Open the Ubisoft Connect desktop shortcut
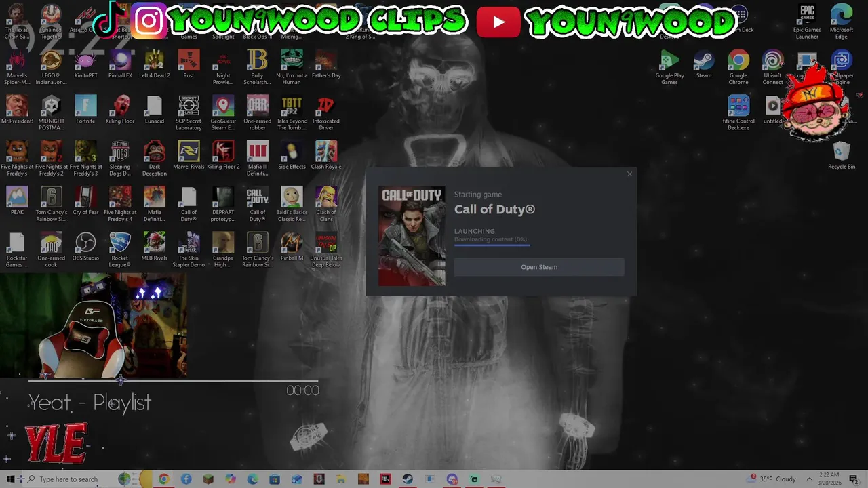Screen dimensions: 868x488 [772, 67]
